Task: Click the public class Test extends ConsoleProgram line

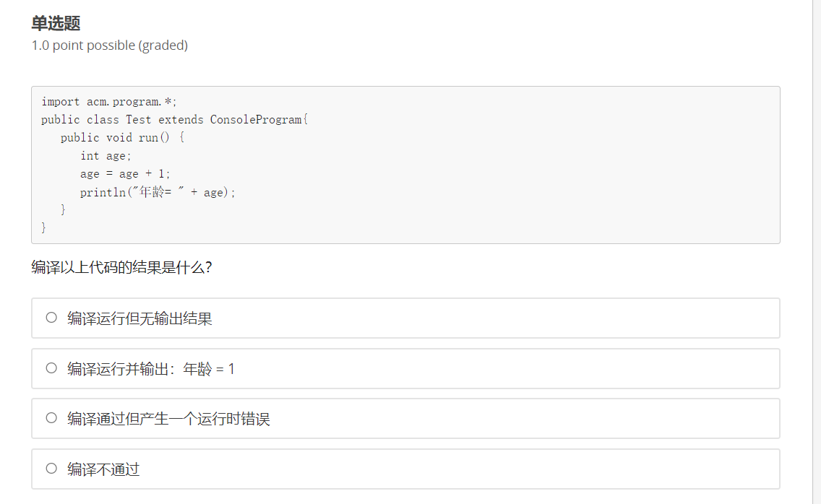Action: tap(174, 120)
